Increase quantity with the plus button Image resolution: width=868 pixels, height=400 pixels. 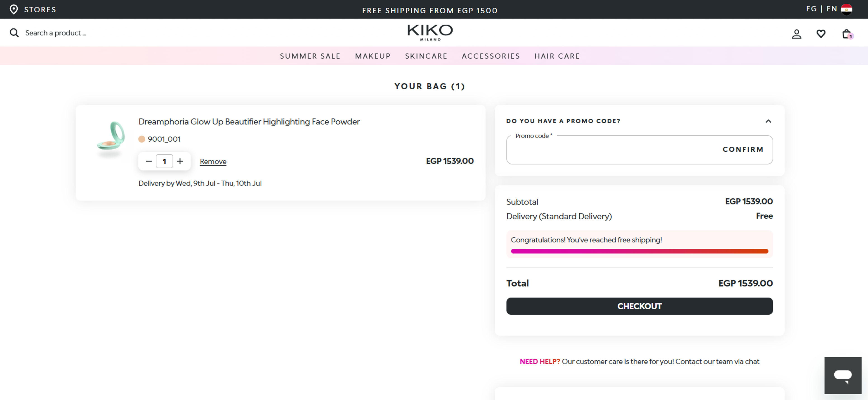180,161
